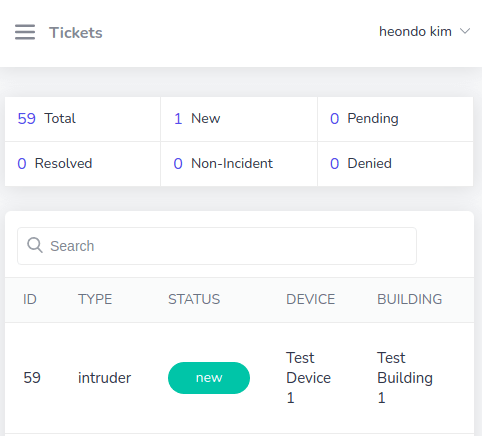Select the Pending tickets card
Screen dimensions: 482x436
[395, 119]
